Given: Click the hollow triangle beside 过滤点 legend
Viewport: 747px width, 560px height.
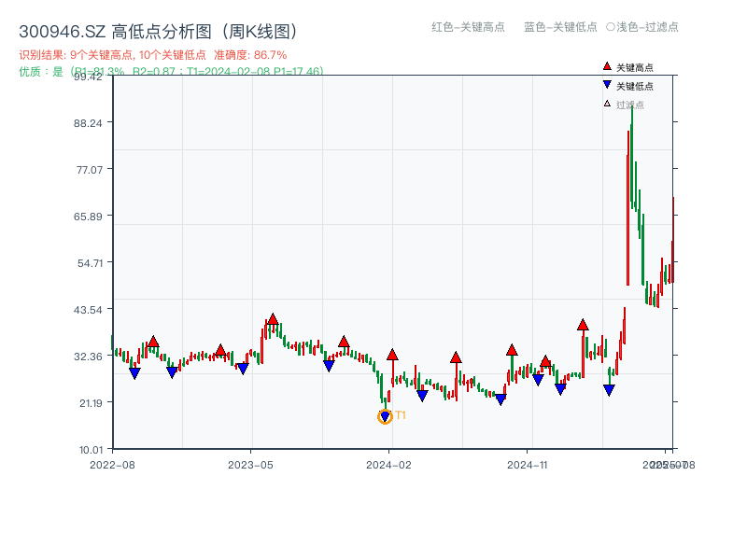Looking at the screenshot, I should (607, 104).
